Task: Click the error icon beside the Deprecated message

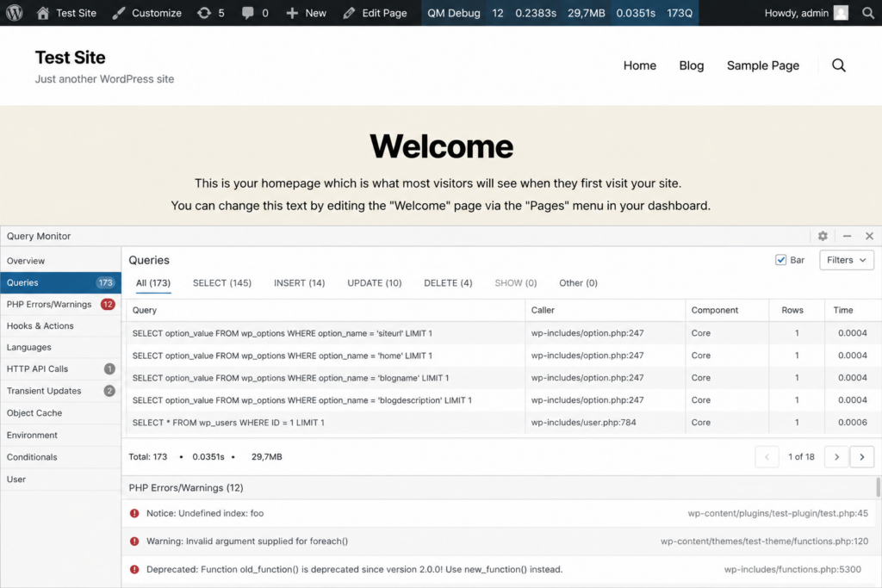Action: point(134,569)
